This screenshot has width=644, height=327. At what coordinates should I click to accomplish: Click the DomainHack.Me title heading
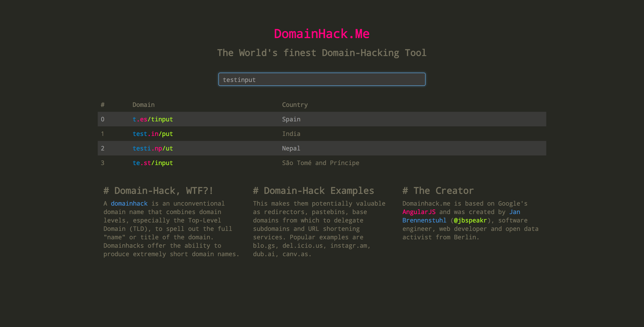tap(321, 34)
